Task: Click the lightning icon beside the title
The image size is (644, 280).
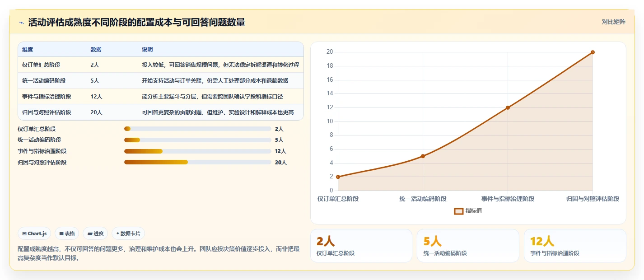Action: [22, 23]
